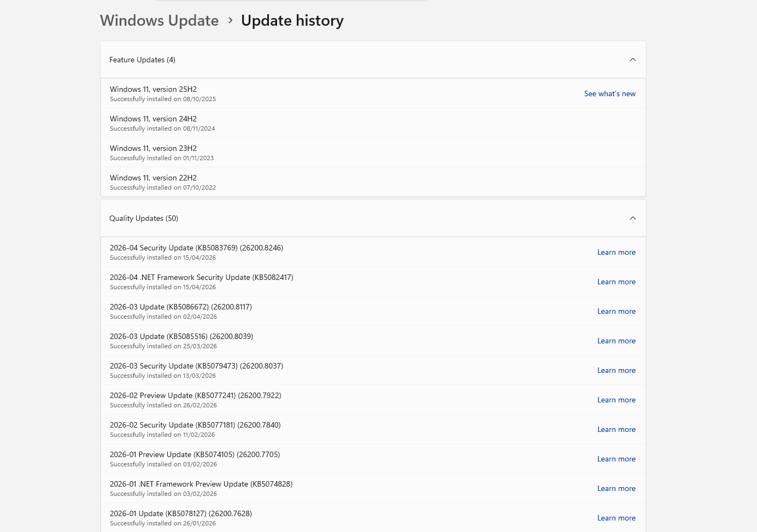Open Learn more for .NET Framework KB5082417

(616, 282)
